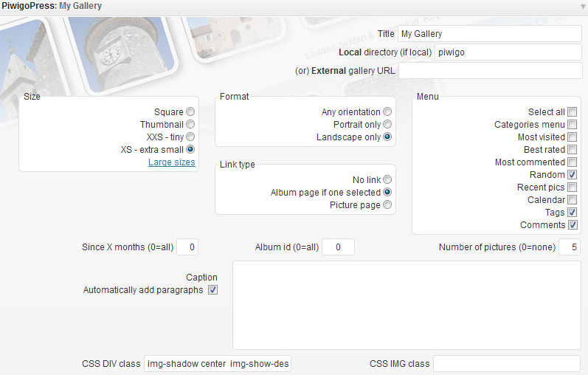The height and width of the screenshot is (375, 588).
Task: Enable the Most visited checkbox
Action: click(x=573, y=137)
